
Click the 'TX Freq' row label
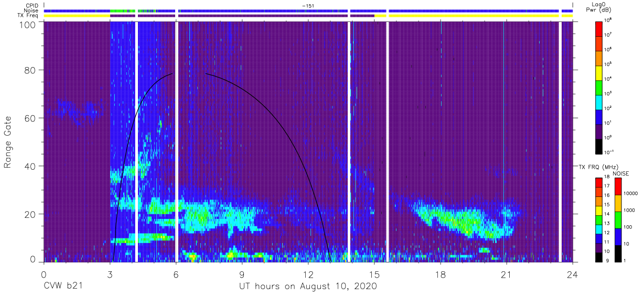pyautogui.click(x=28, y=16)
